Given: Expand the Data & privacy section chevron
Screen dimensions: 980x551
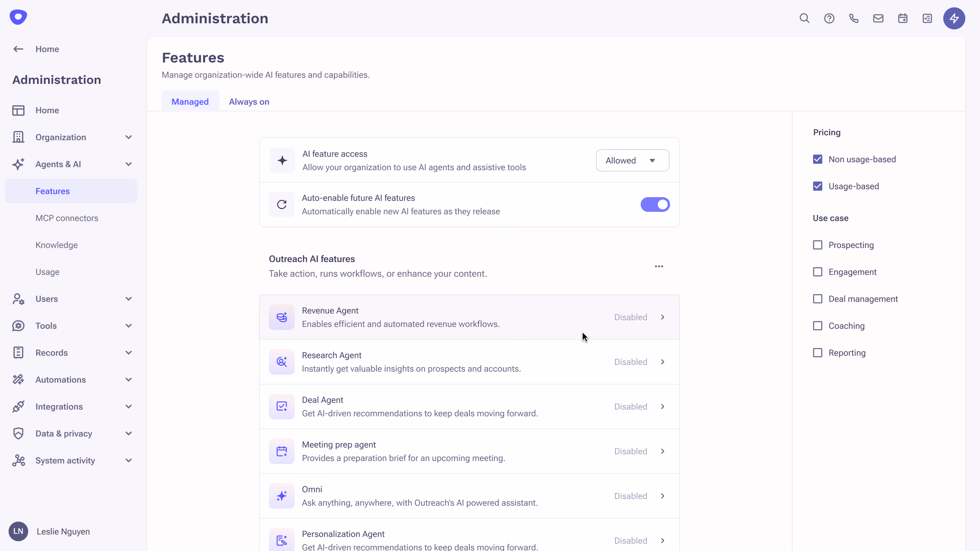Looking at the screenshot, I should 129,433.
